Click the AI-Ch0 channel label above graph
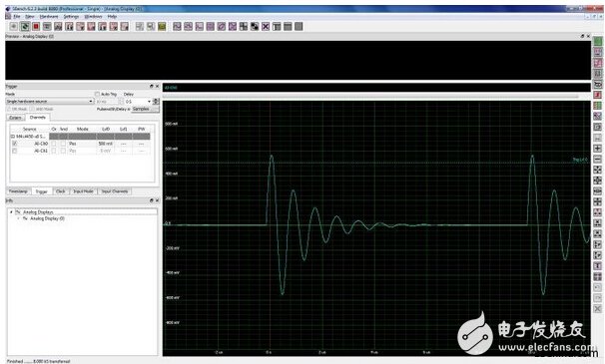Image resolution: width=605 pixels, height=364 pixels. (x=171, y=88)
